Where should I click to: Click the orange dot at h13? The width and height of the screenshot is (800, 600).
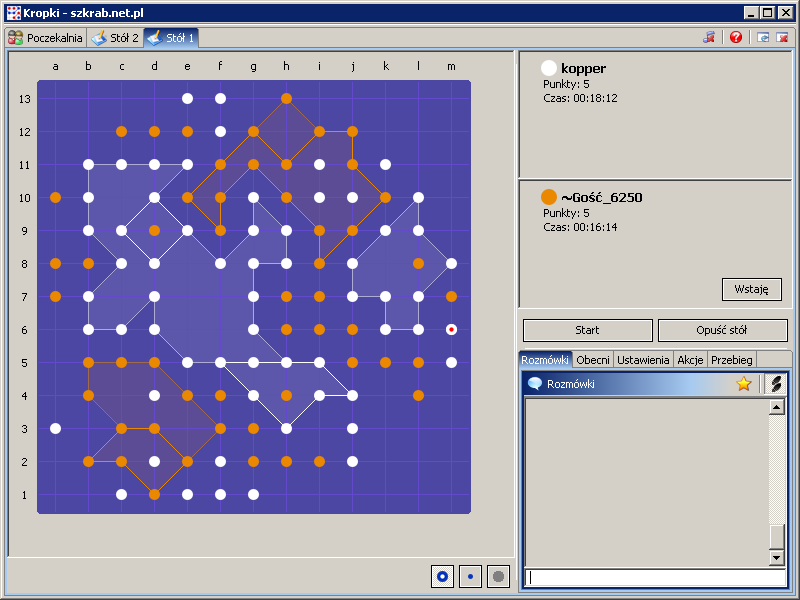click(286, 98)
